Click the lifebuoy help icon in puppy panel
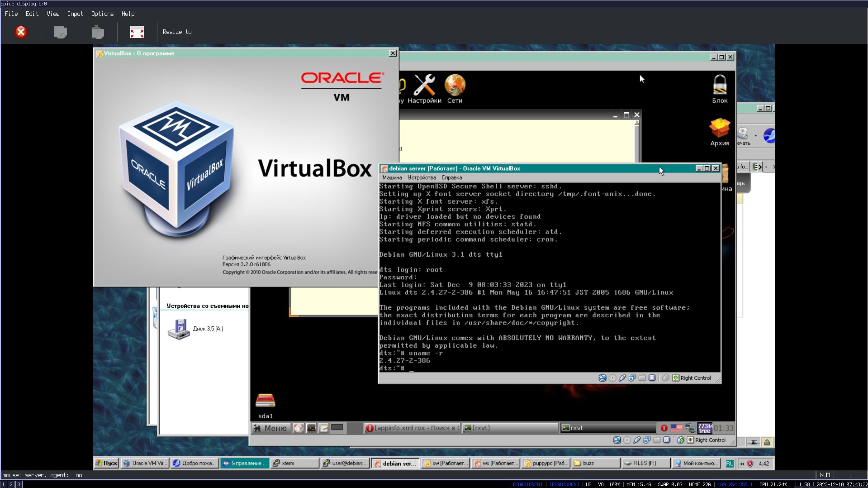 [299, 428]
